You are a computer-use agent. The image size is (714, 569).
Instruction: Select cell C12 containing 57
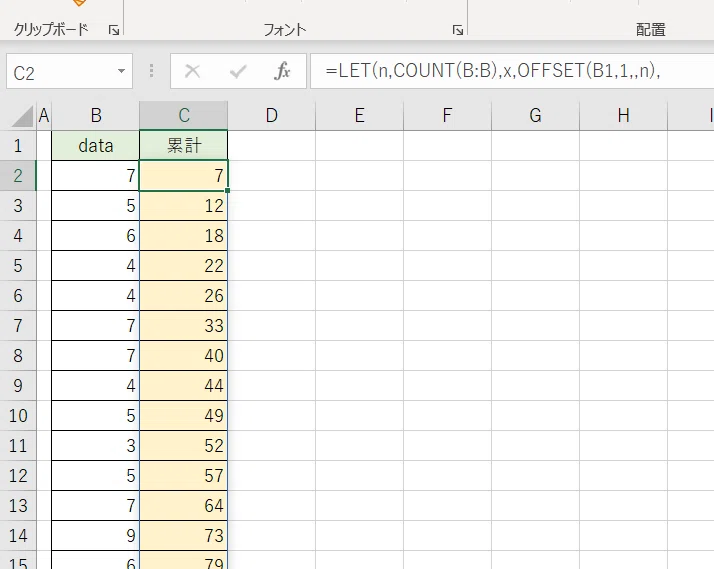184,476
